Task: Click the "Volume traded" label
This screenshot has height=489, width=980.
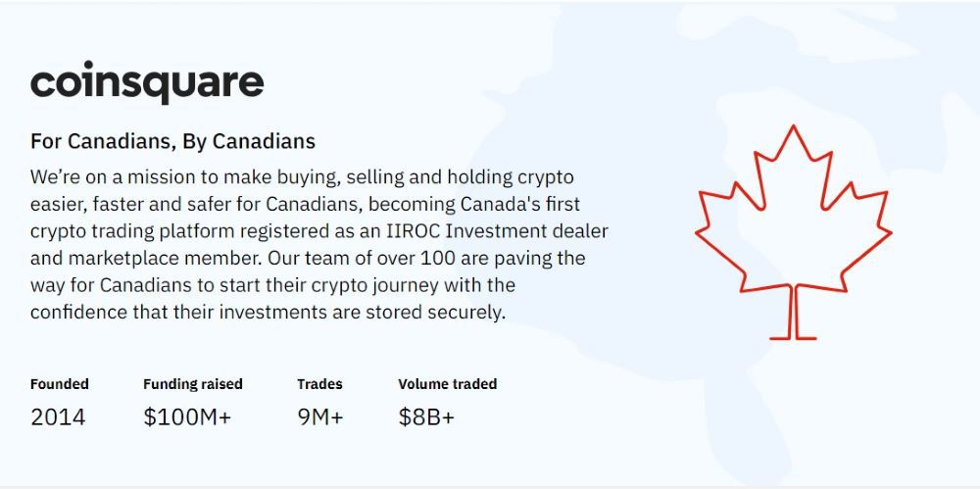Action: click(448, 384)
